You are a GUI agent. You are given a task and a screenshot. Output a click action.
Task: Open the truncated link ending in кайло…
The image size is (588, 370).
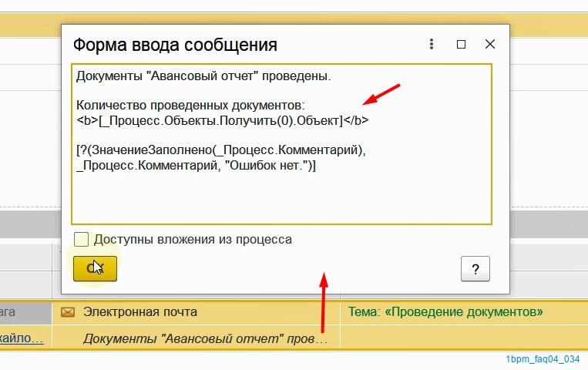point(22,338)
